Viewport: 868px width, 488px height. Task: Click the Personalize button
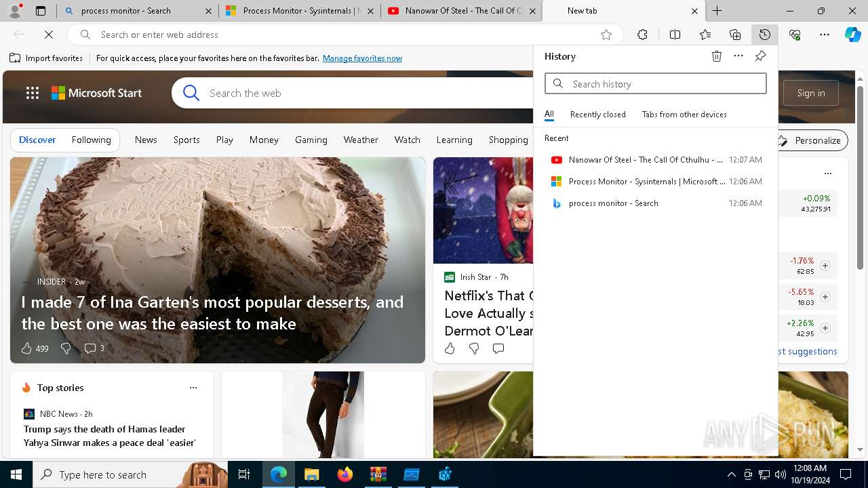point(810,140)
